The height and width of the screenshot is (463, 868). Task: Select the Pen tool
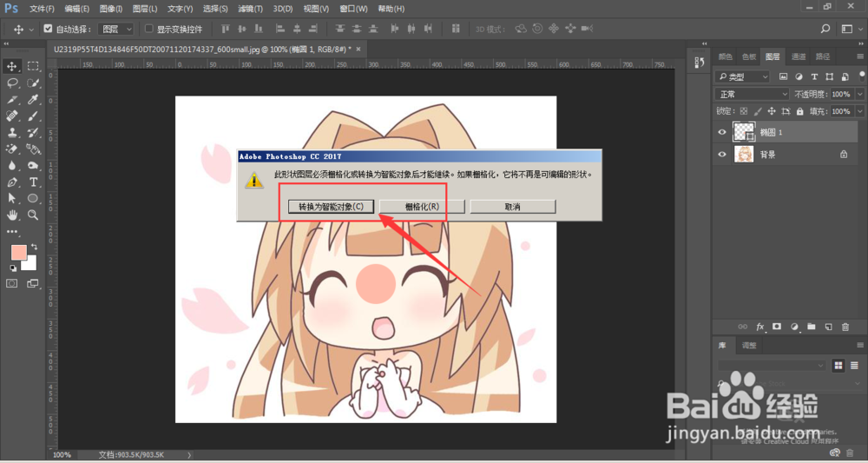[11, 182]
